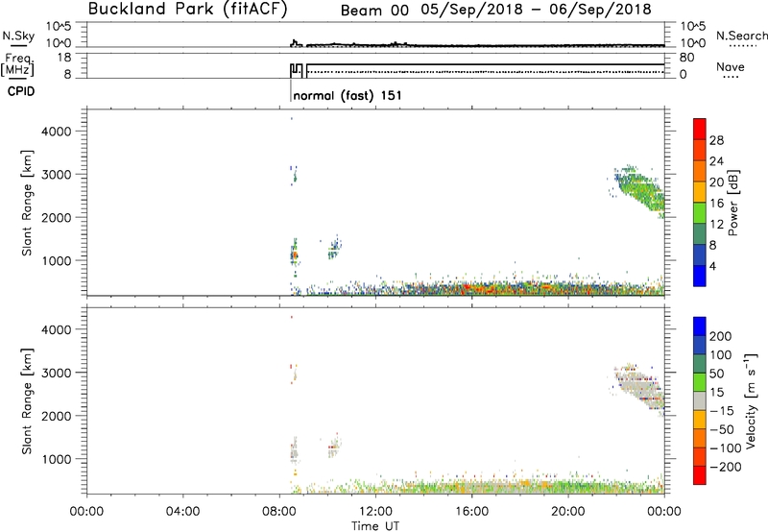Click the gray segment of the Velocity color bar

click(700, 400)
